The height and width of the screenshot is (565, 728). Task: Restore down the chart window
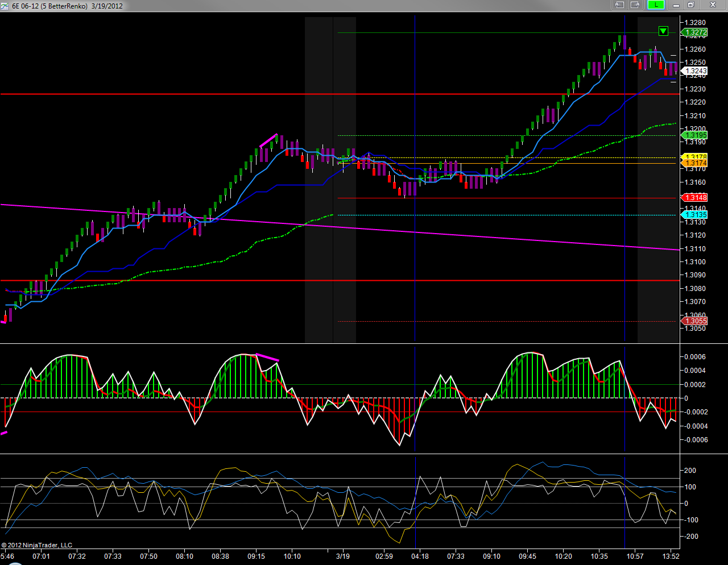[x=691, y=5]
